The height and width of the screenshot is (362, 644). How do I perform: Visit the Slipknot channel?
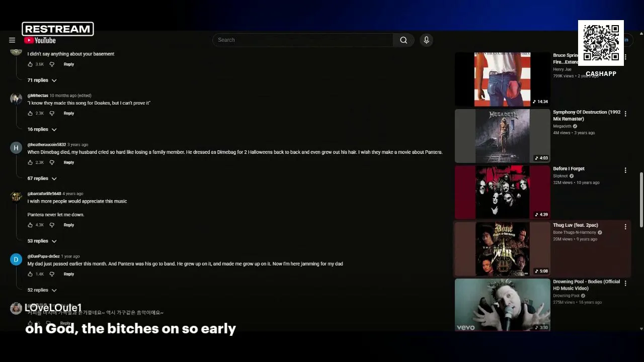click(x=560, y=176)
